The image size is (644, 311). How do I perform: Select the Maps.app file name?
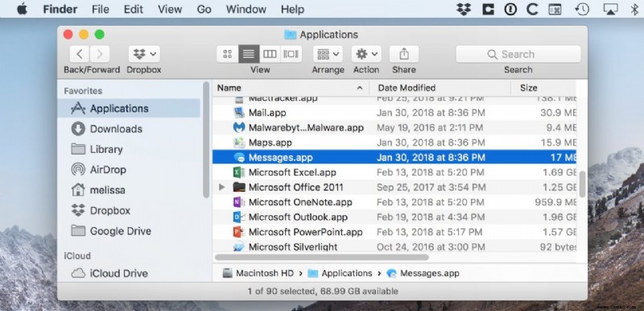point(270,143)
